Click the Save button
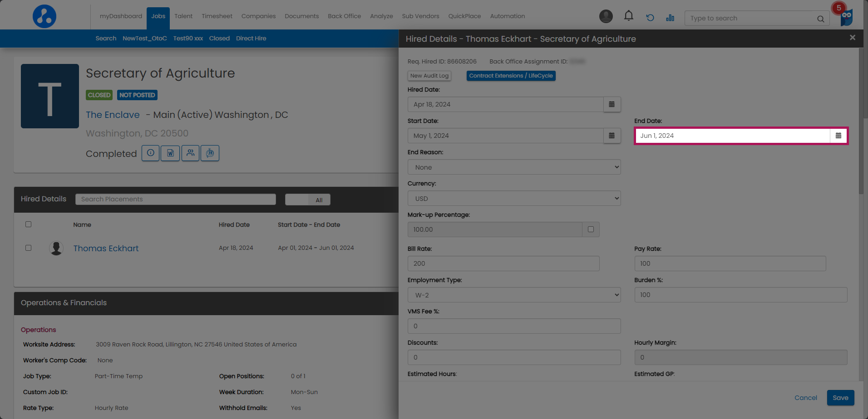 pyautogui.click(x=840, y=398)
